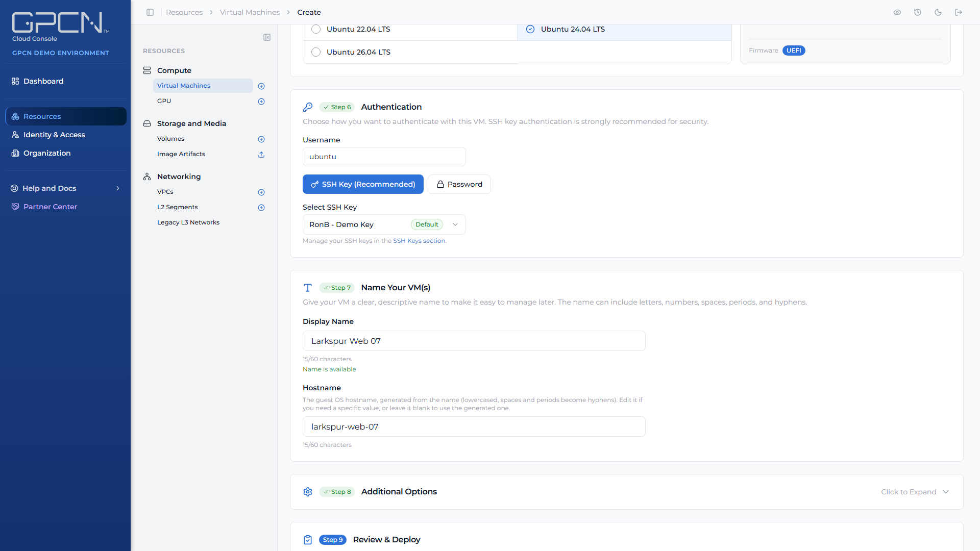This screenshot has height=551, width=980.
Task: Click the Default tag on SSH key
Action: click(x=427, y=224)
